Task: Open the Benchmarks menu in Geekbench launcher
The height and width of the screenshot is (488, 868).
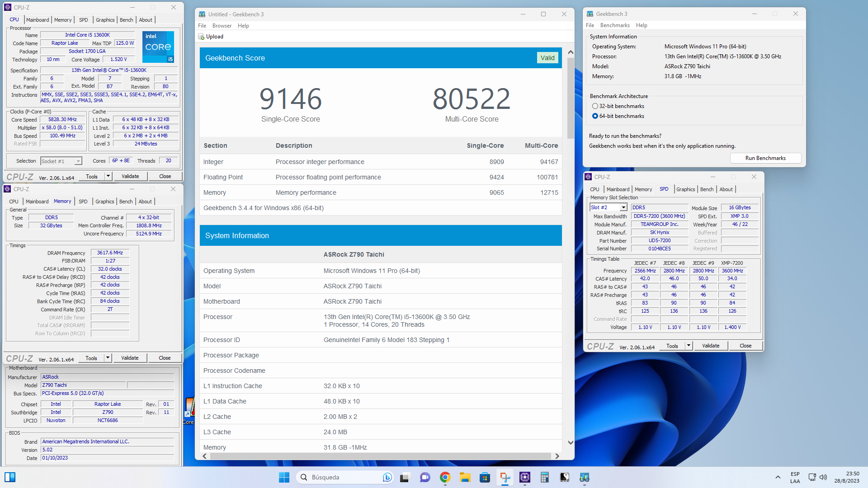Action: [x=615, y=25]
